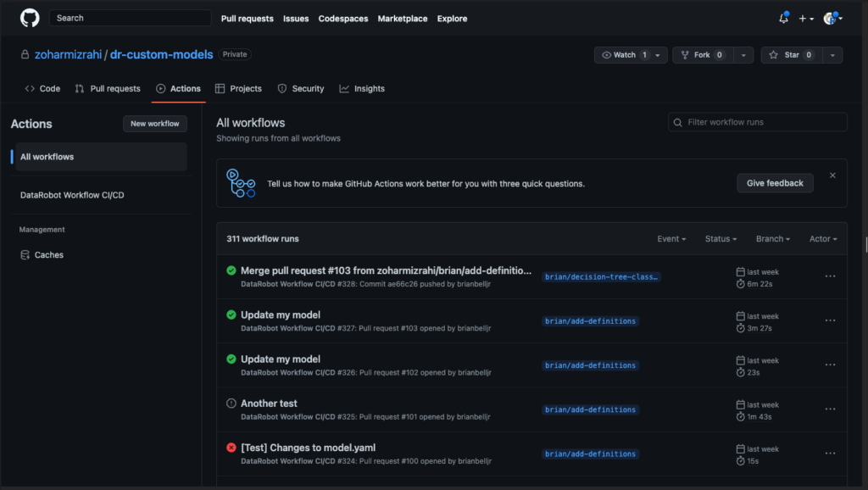
Task: Open the [Test] Changes to model.yaml run
Action: pyautogui.click(x=308, y=448)
